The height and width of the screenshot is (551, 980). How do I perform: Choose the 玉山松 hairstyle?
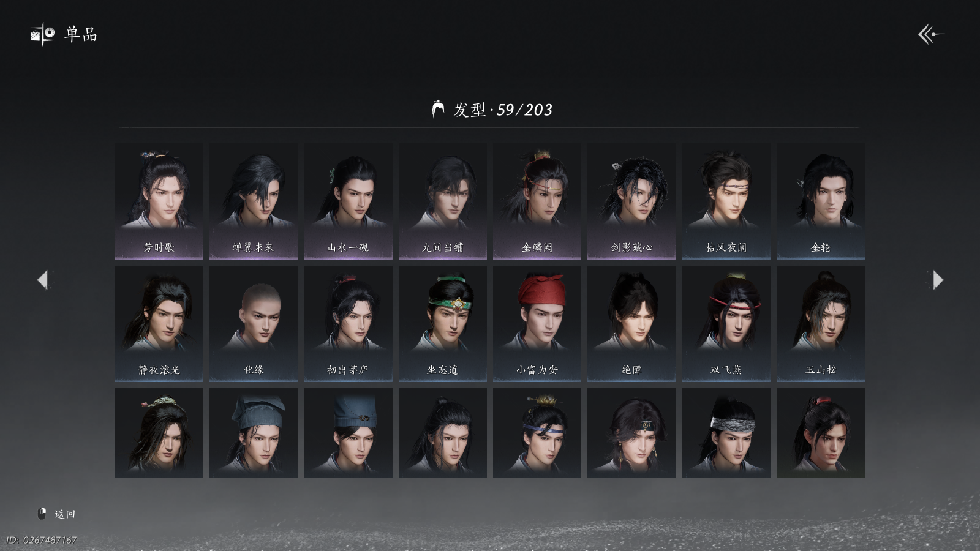coord(821,324)
